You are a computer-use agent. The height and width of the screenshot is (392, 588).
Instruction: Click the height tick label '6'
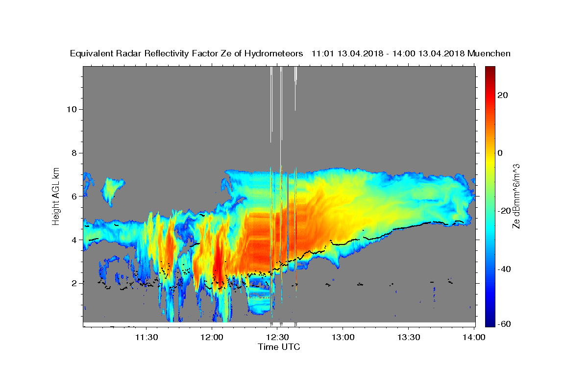point(74,196)
